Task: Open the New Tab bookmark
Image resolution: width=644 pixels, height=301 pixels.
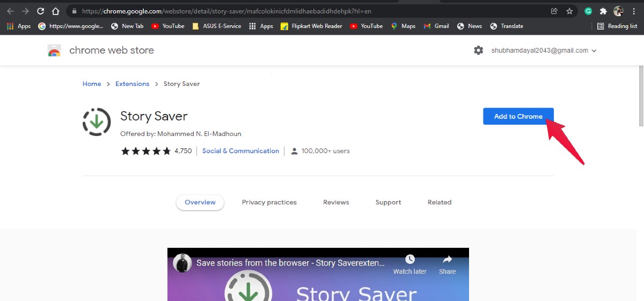Action: click(x=127, y=26)
